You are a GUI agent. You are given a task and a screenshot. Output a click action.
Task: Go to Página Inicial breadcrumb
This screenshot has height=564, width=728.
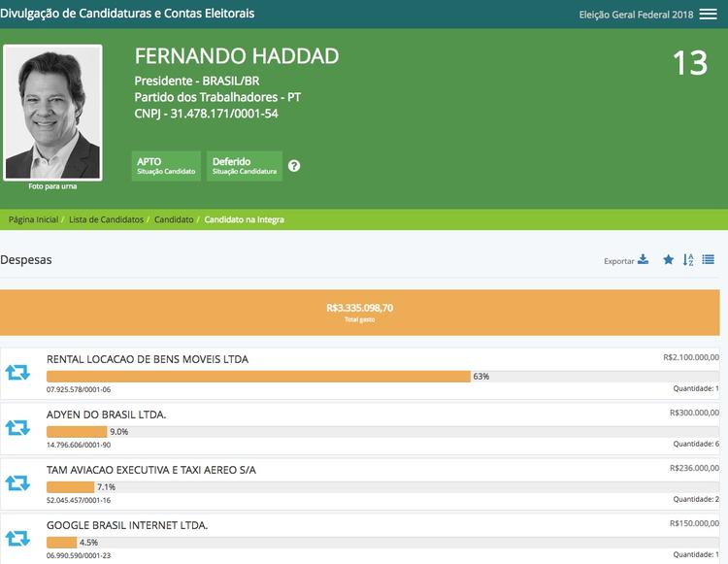(34, 219)
